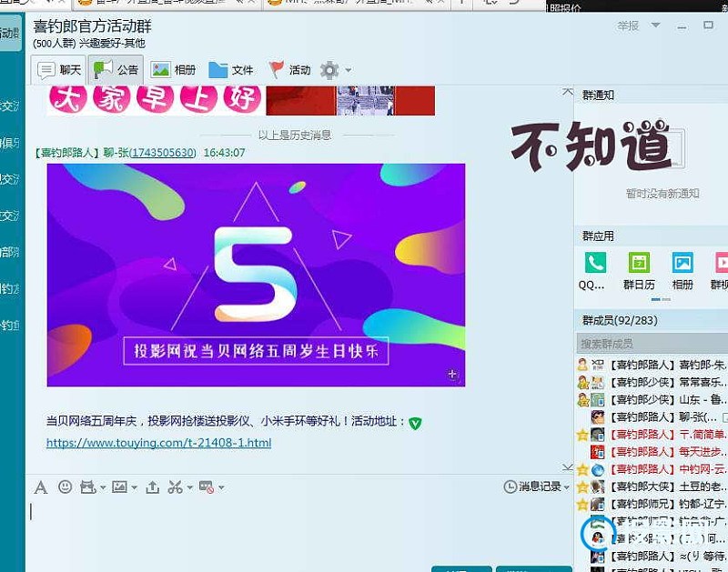
Task: Select member 千.简简单 in member list
Action: tap(652, 434)
